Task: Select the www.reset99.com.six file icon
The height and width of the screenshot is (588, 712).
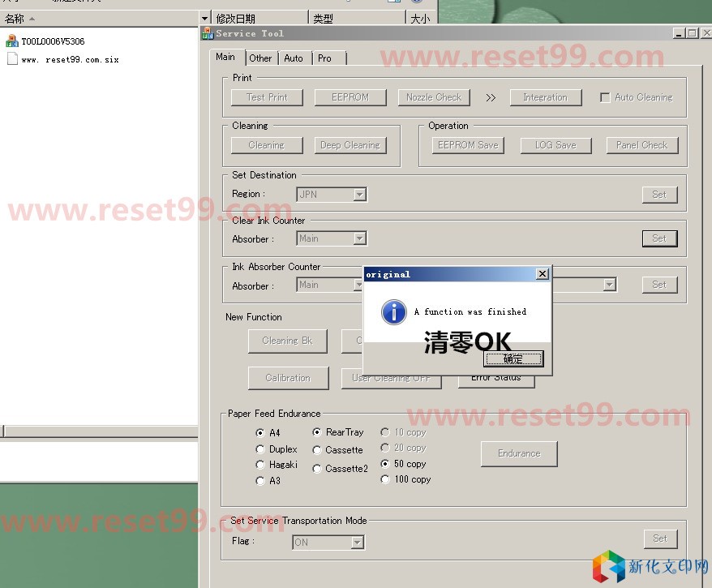Action: coord(11,59)
